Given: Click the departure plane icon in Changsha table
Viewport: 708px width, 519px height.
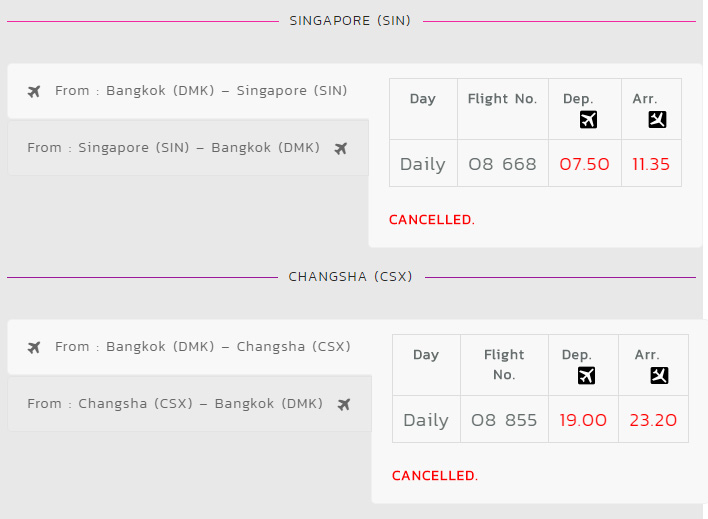Looking at the screenshot, I should 587,376.
